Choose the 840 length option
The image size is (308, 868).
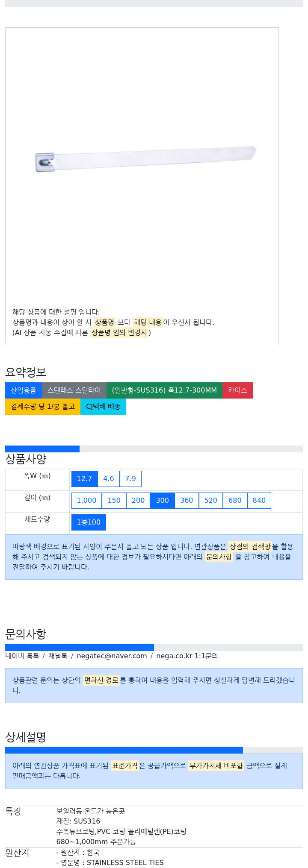pyautogui.click(x=259, y=501)
